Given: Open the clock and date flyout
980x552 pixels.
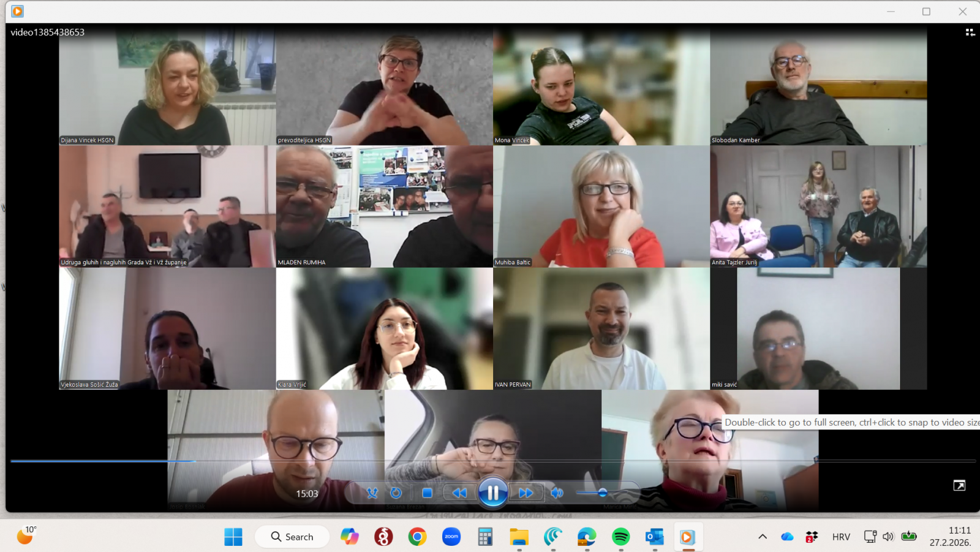Looking at the screenshot, I should (950, 536).
